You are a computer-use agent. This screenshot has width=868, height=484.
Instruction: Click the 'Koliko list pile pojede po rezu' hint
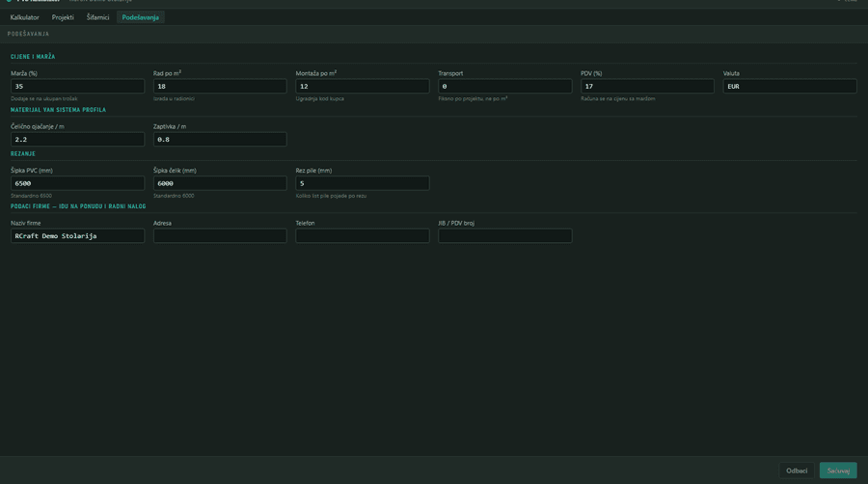(331, 196)
